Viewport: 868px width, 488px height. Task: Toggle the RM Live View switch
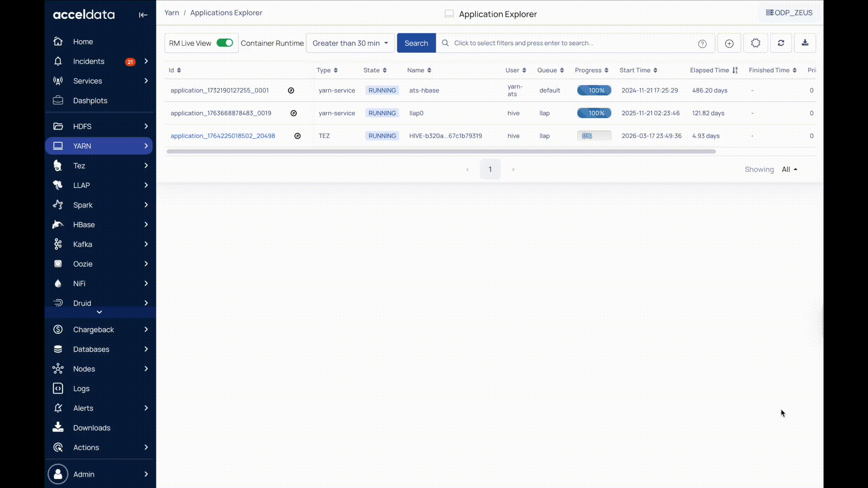[225, 43]
